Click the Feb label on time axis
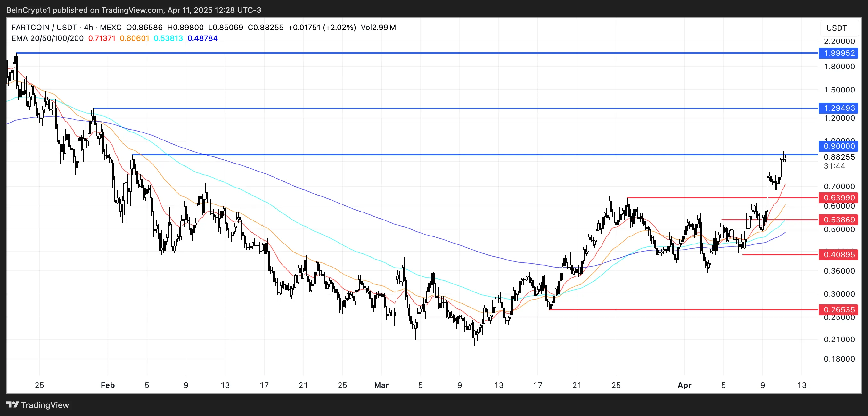The image size is (868, 416). point(108,385)
